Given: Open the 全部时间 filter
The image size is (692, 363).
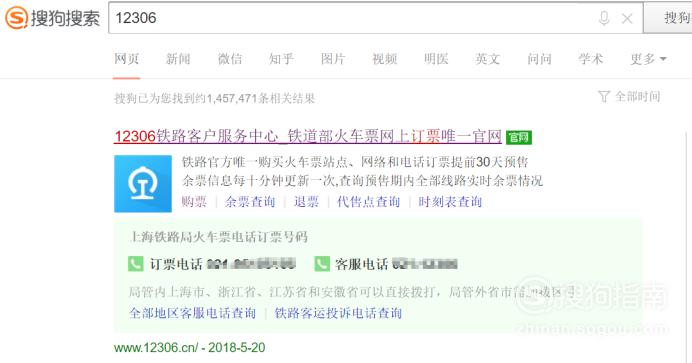Looking at the screenshot, I should tap(637, 97).
